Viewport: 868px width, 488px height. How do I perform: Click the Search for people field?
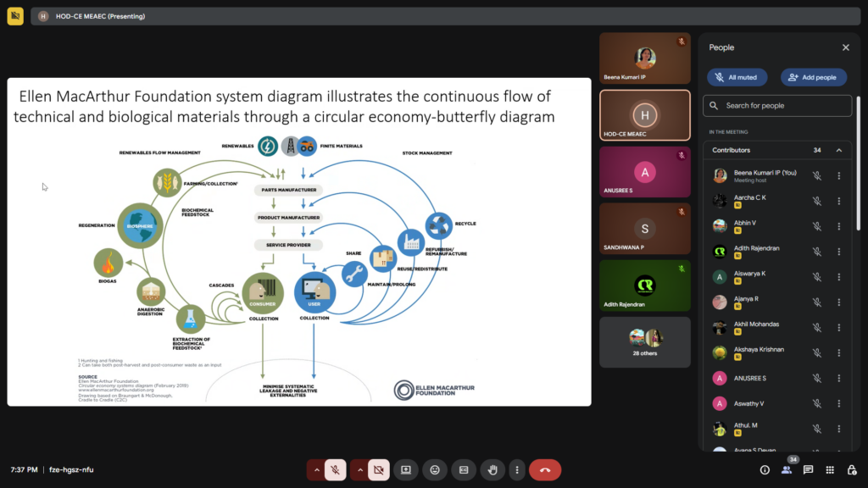pyautogui.click(x=777, y=106)
